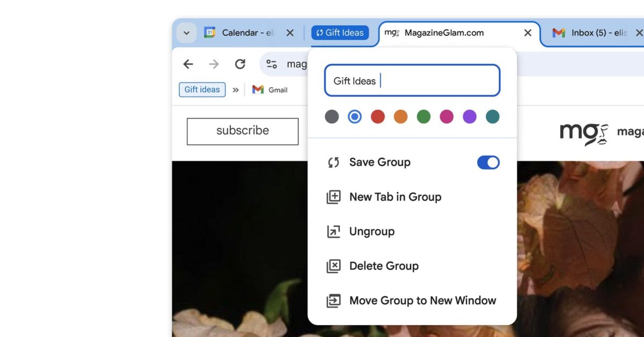This screenshot has height=337, width=644.
Task: Pick the red color swatch for the group
Action: click(377, 116)
